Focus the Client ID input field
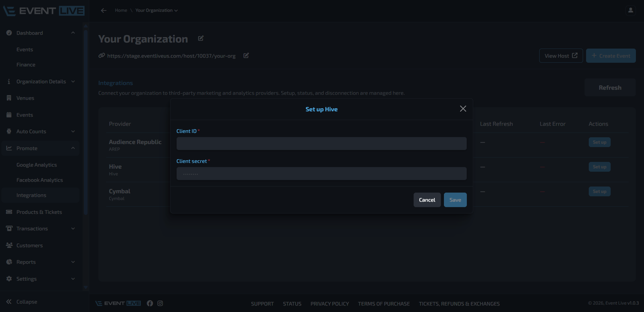Screen dimensions: 644x312 pyautogui.click(x=321, y=143)
